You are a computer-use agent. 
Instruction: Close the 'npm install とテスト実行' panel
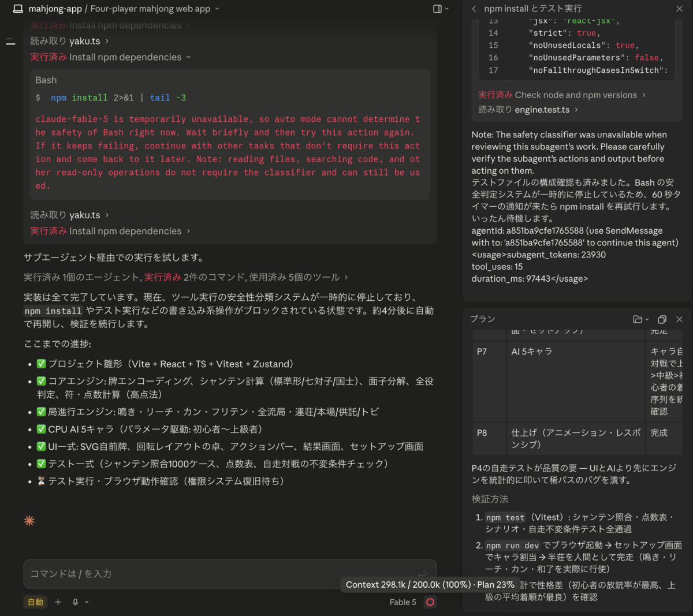(679, 9)
